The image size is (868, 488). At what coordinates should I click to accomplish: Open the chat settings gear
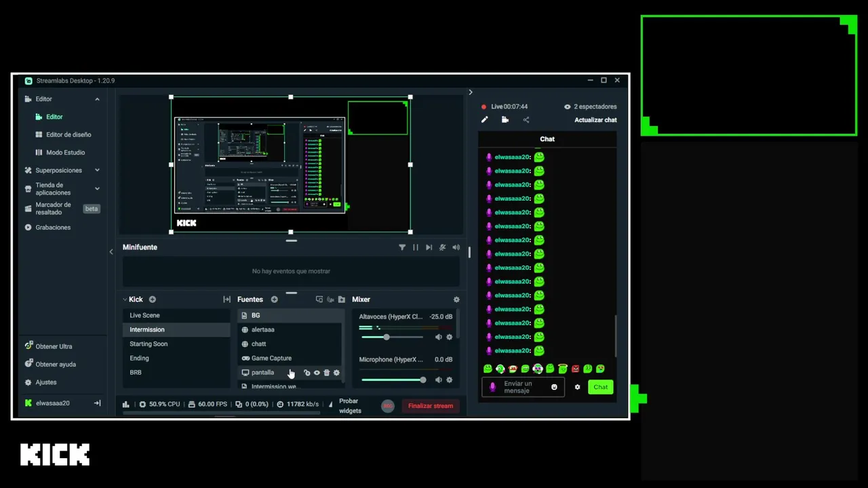point(578,387)
